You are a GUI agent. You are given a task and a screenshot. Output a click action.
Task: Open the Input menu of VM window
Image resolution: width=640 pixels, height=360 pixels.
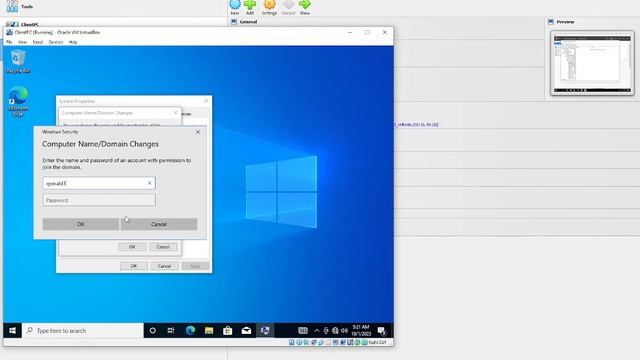[38, 42]
